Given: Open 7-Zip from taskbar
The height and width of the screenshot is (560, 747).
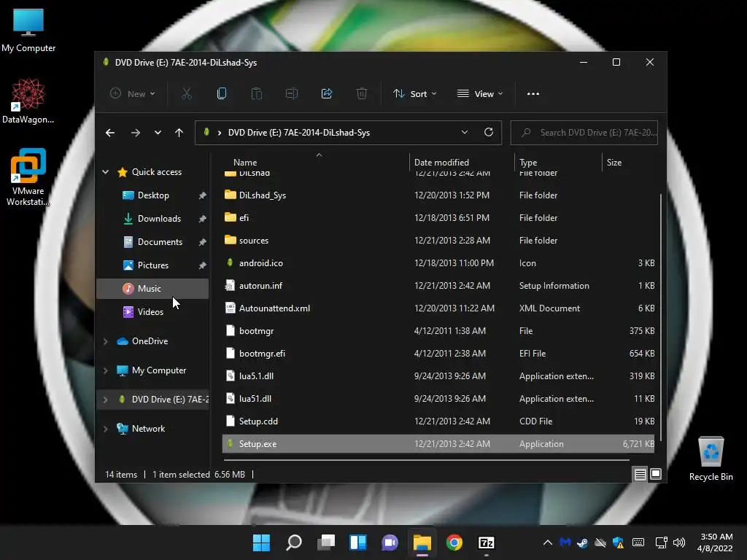Looking at the screenshot, I should 486,542.
